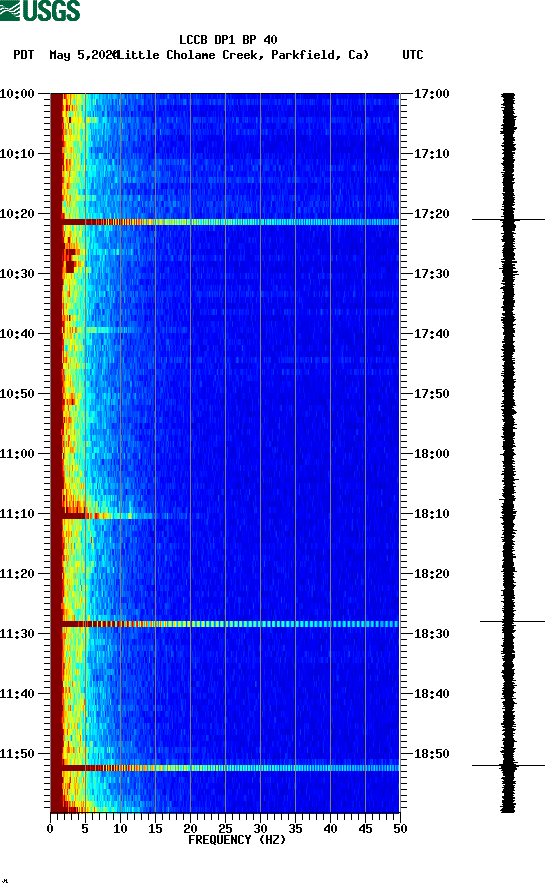Click the 'UTC' timezone label
Screen dimensions: 552x892
(413, 55)
